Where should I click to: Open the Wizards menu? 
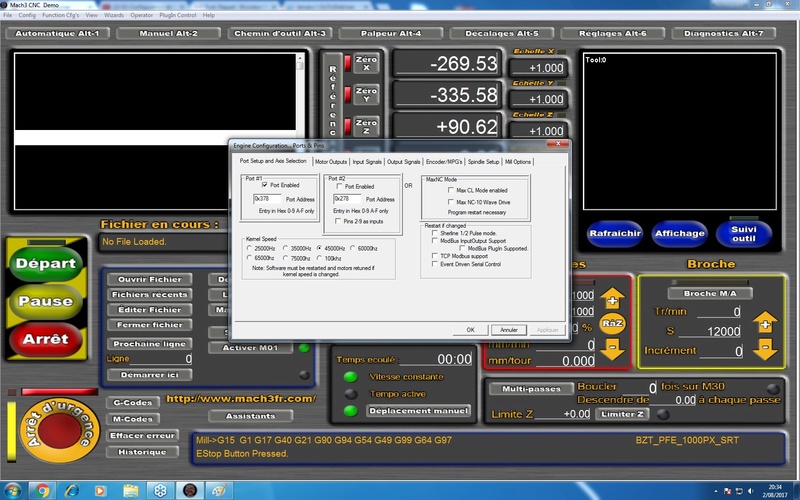(114, 15)
